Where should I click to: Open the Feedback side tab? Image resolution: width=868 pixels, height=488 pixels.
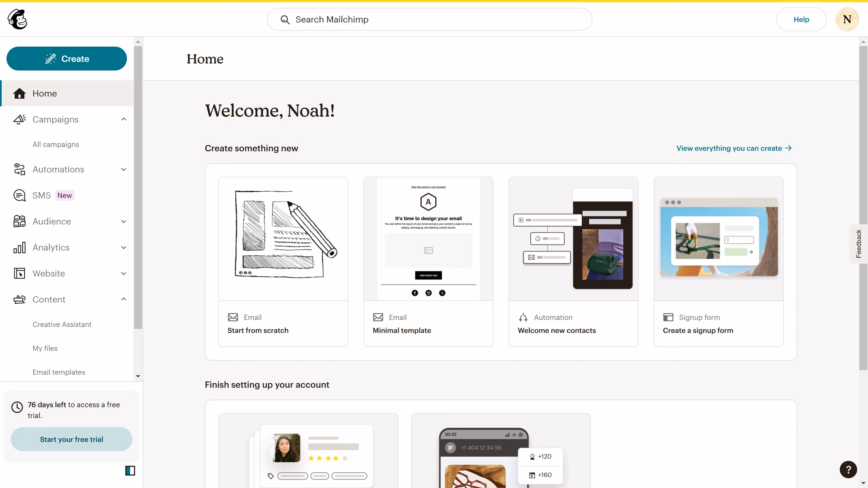click(x=859, y=244)
